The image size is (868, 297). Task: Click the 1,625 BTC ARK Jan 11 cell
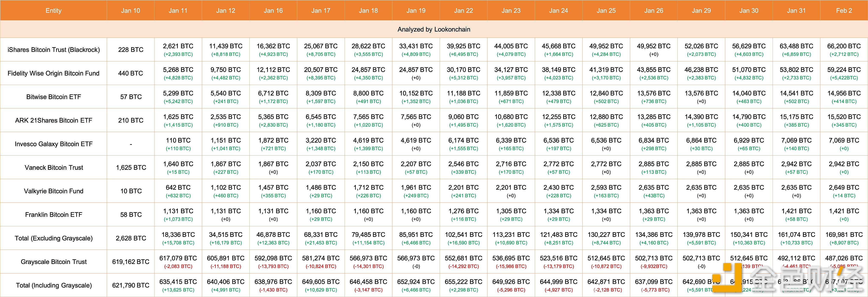point(178,120)
